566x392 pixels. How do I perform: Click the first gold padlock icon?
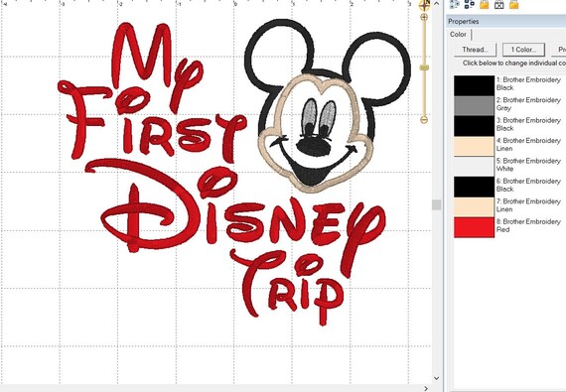click(485, 4)
